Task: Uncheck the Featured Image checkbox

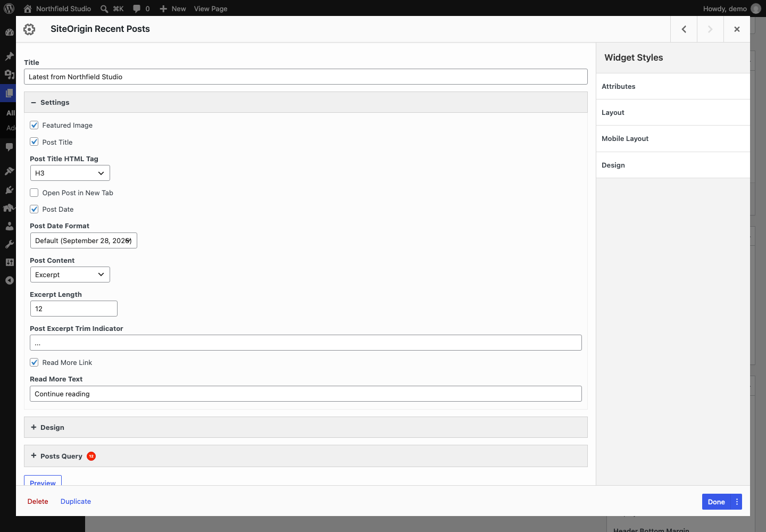Action: tap(34, 125)
